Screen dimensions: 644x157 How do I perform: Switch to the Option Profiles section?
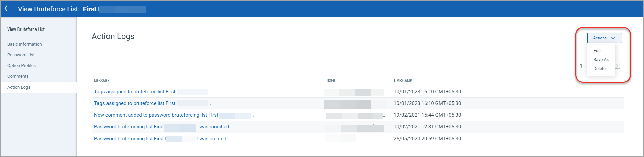coord(21,66)
